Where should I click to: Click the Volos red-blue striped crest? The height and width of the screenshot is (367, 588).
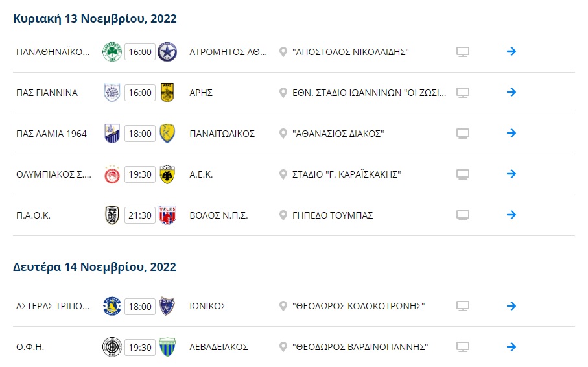pyautogui.click(x=167, y=215)
